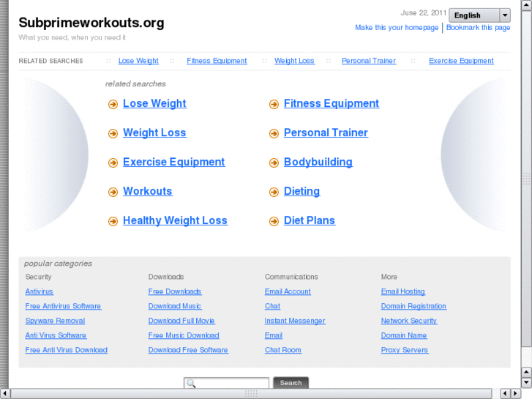Viewport: 532px width, 399px height.
Task: Open the Free Music Download link
Action: coord(184,335)
